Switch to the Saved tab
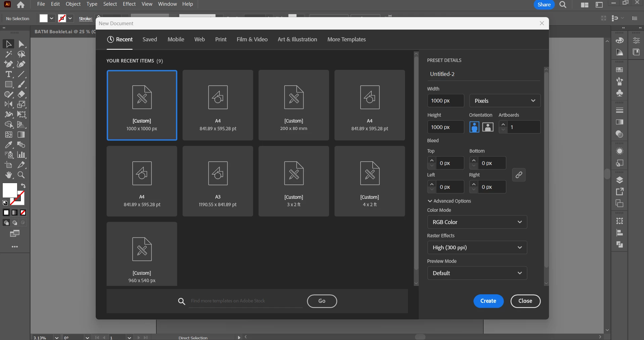This screenshot has height=340, width=644. click(x=150, y=39)
